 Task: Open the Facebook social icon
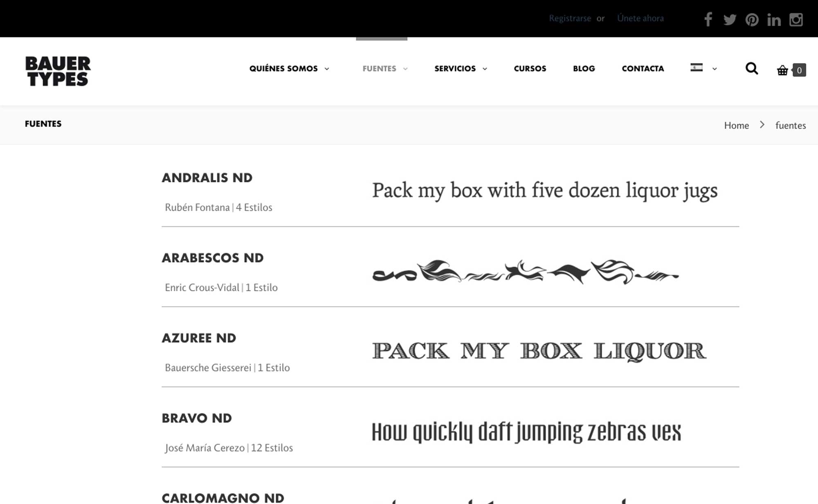tap(708, 19)
